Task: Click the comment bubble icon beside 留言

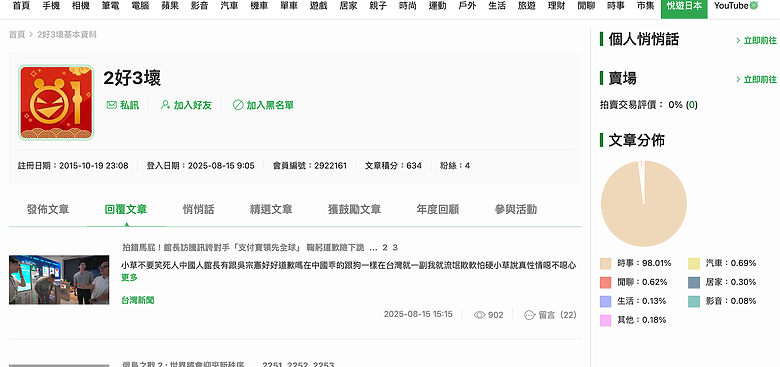Action: coord(529,315)
